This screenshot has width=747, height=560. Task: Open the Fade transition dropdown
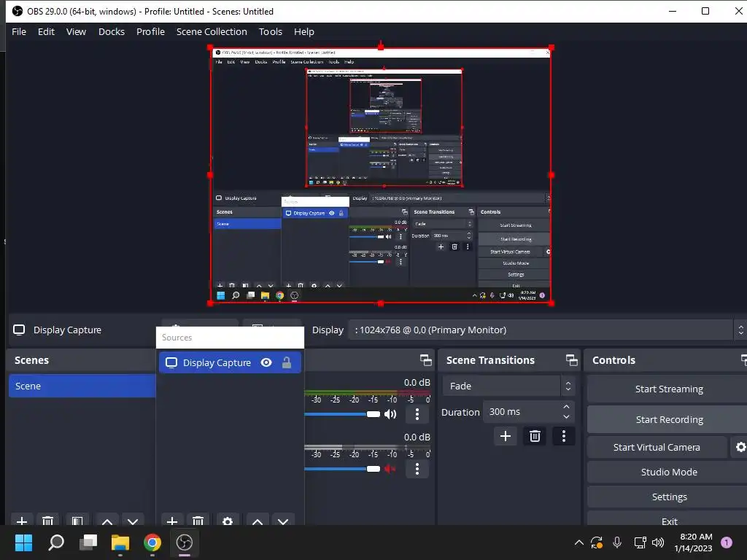508,386
